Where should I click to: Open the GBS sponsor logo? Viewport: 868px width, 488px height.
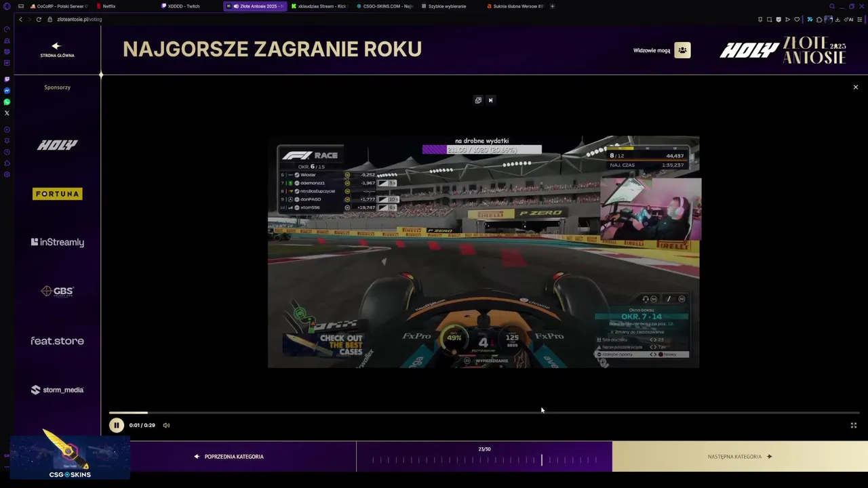click(57, 291)
